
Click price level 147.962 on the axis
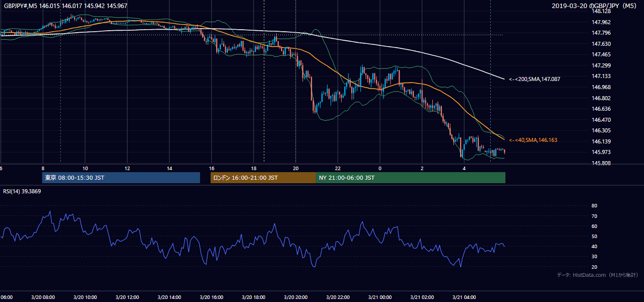click(601, 22)
